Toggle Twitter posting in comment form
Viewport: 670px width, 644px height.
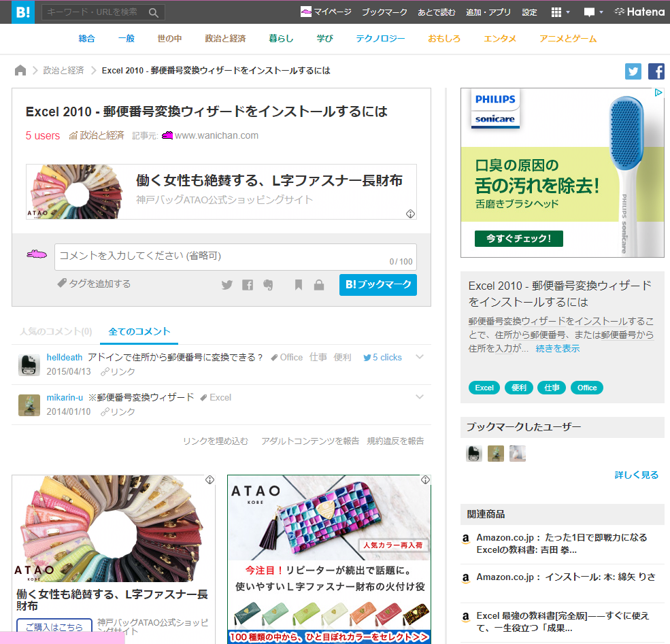tap(227, 285)
